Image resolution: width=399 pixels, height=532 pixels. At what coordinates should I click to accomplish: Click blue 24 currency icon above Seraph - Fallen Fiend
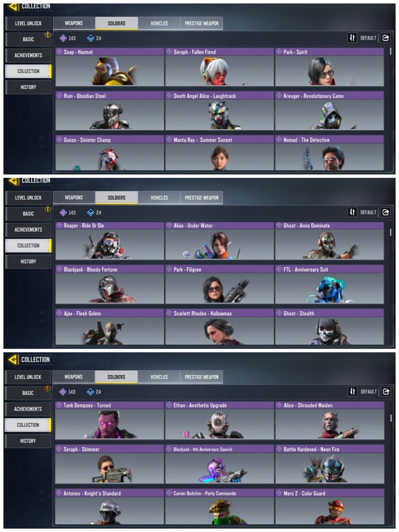pos(91,38)
